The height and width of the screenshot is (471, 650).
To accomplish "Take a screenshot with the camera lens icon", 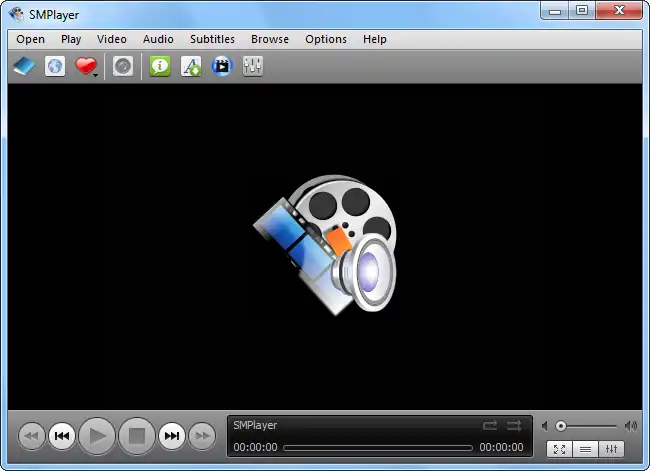I will [123, 66].
